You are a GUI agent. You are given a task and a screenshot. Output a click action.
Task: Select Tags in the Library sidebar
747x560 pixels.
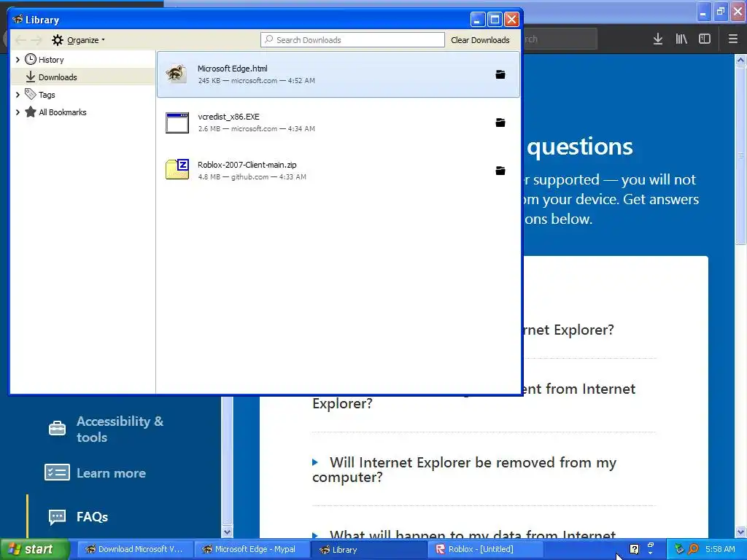tap(83, 94)
